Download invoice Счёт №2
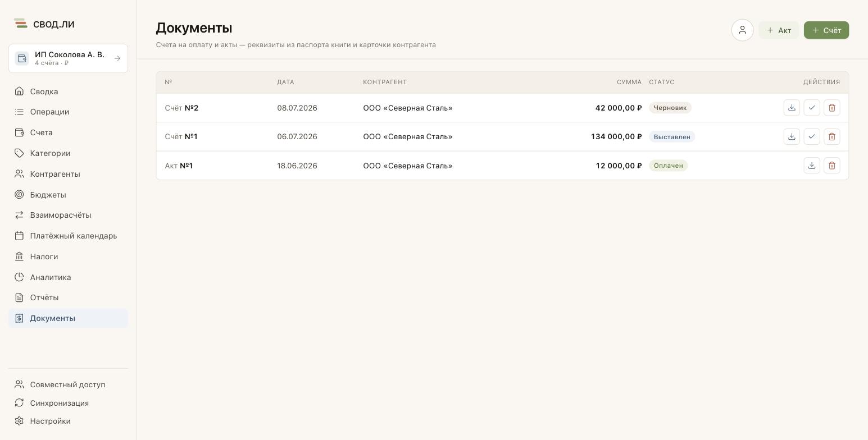The image size is (868, 440). [792, 108]
